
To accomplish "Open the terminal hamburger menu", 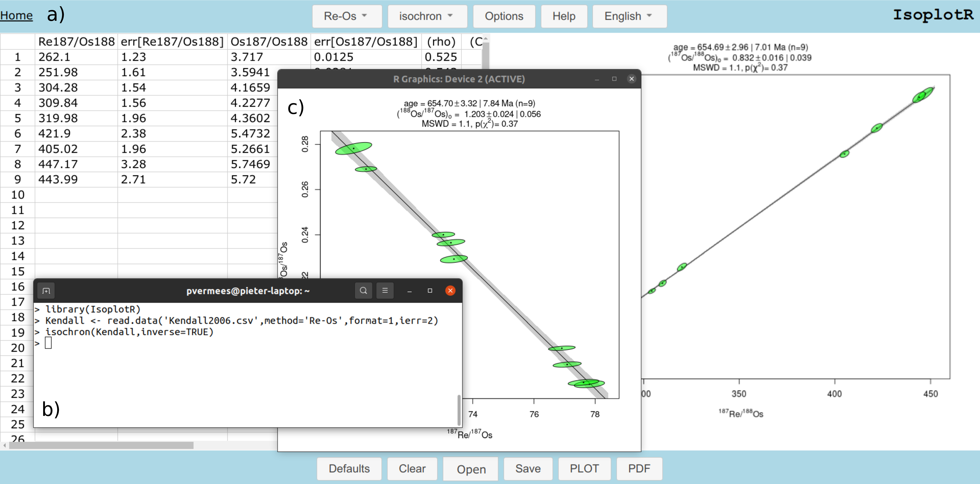I will coord(385,291).
